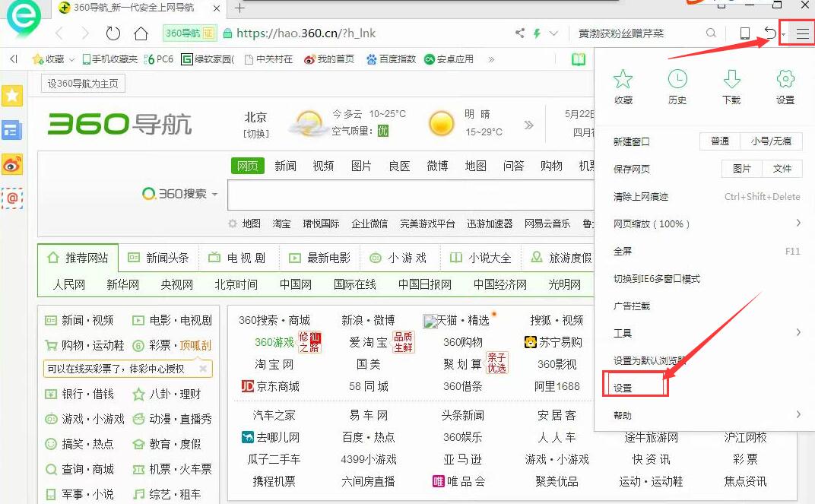Open 下载 downloads icon in menu panel

(731, 79)
